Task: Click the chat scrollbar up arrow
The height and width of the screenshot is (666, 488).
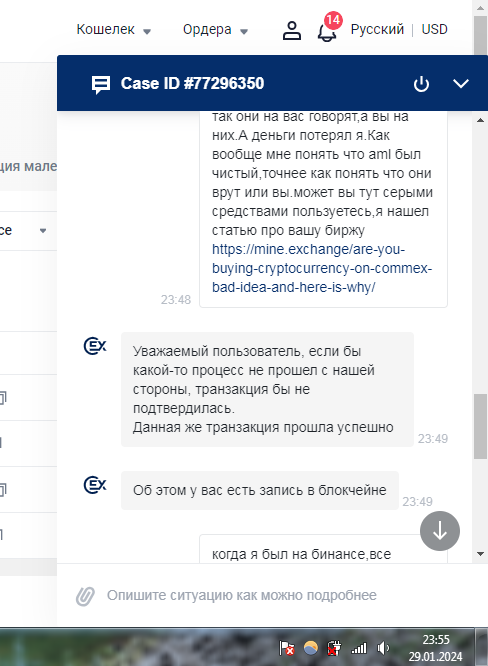Action: coord(480,121)
